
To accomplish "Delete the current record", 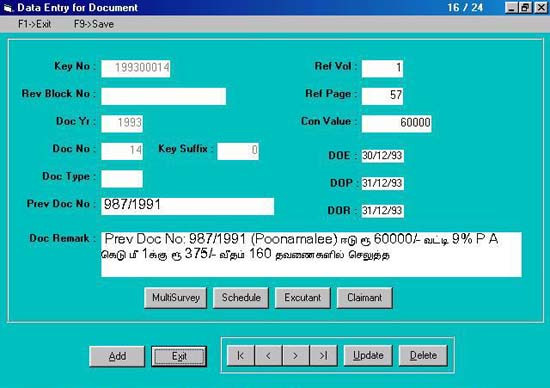I will click(423, 355).
